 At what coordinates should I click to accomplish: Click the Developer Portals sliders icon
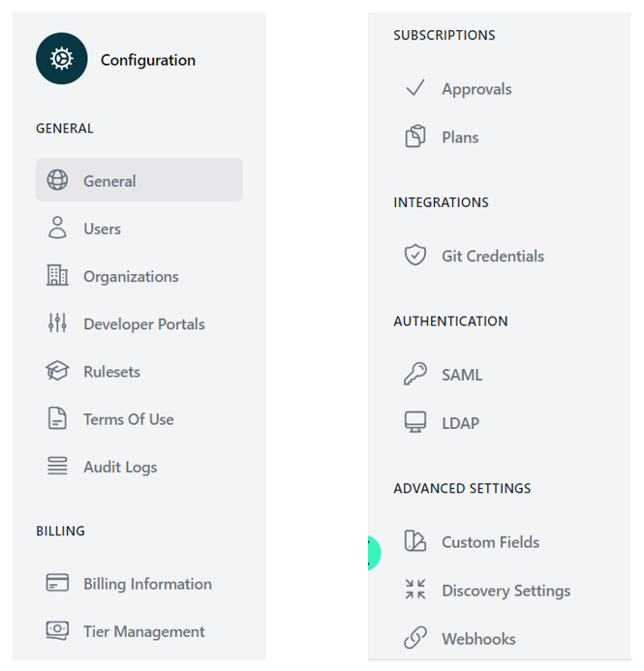point(58,323)
